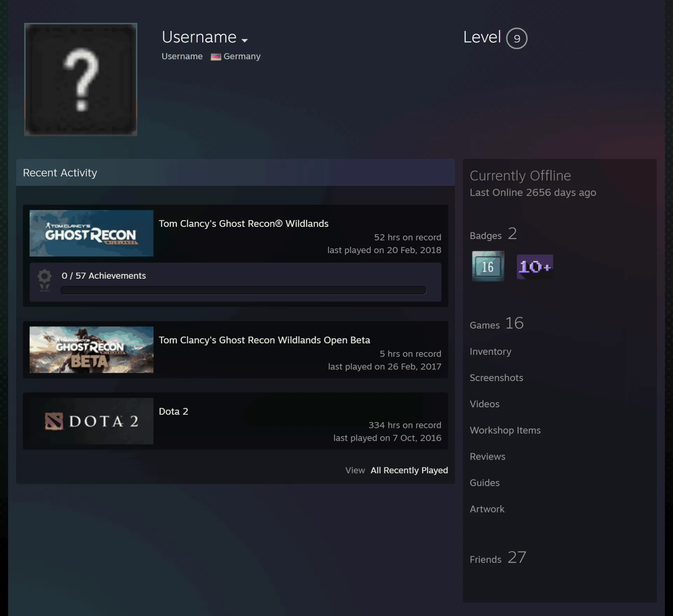Open the 0 / 57 Achievements link
The image size is (673, 616).
[104, 276]
